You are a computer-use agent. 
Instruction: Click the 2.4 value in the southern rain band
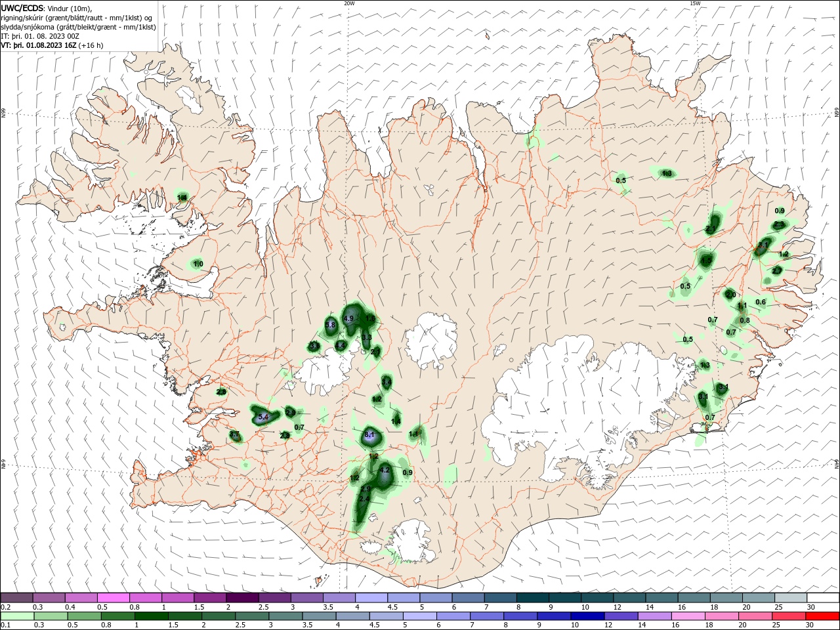(365, 499)
